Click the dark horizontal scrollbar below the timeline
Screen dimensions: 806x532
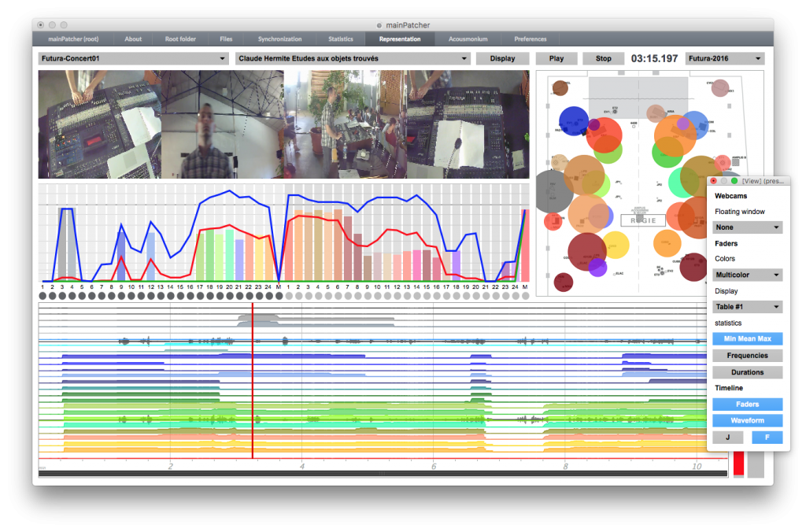point(383,474)
